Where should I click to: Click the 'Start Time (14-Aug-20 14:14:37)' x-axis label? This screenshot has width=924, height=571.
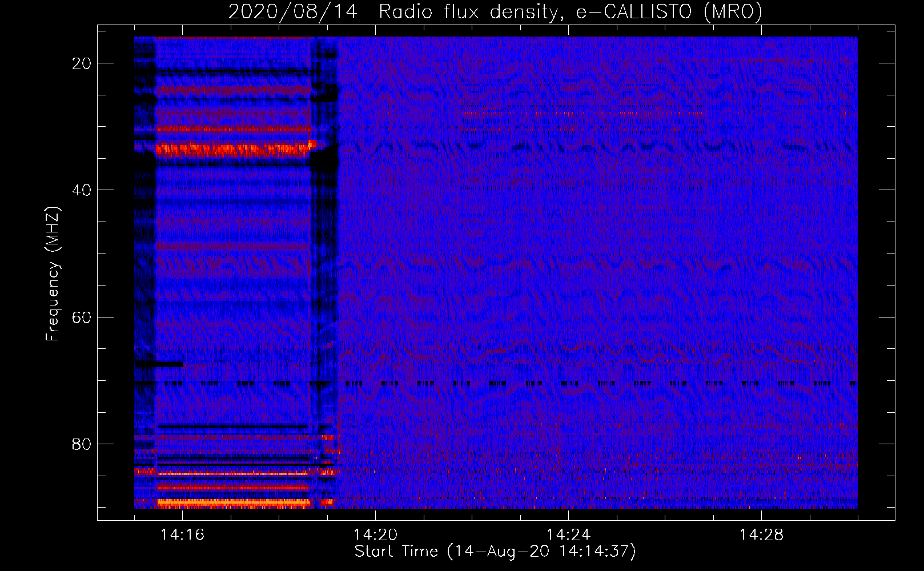click(x=495, y=552)
